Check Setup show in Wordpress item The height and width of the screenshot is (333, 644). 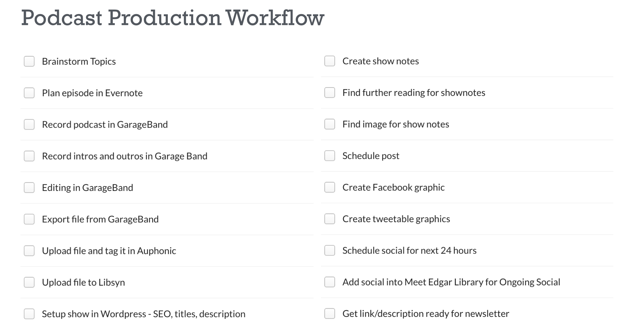coord(29,314)
